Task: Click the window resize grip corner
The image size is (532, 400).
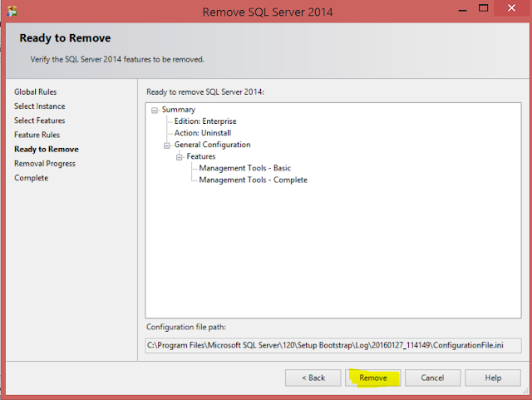Action: coord(525,391)
